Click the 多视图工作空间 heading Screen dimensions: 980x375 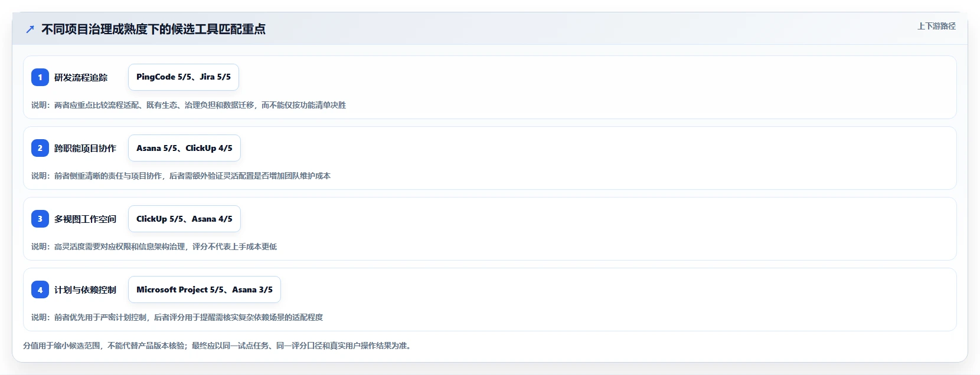(85, 219)
